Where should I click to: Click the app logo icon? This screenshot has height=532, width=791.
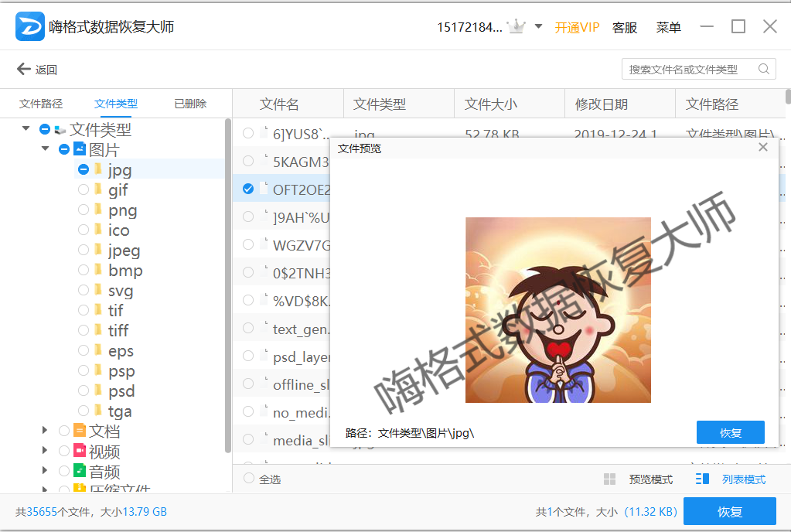pyautogui.click(x=29, y=26)
